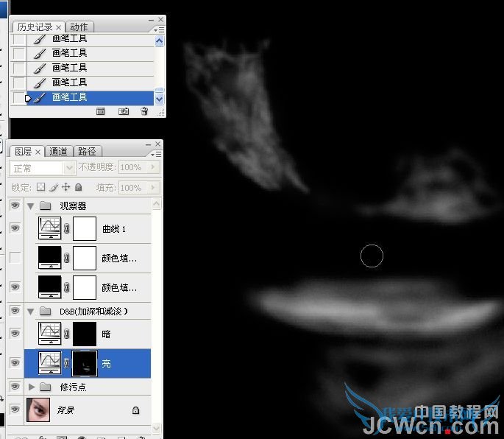Click lock image pixels brush icon
The image size is (504, 439).
coord(54,188)
